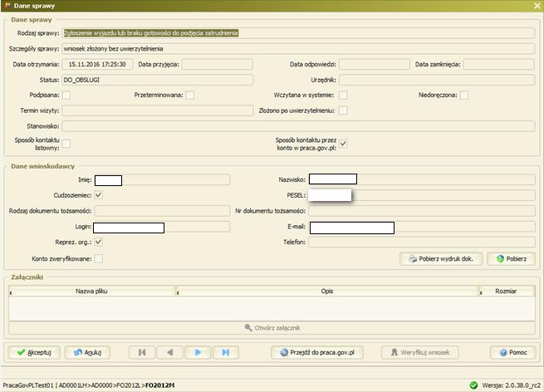
Task: Click the green status icon near Wersja
Action: pos(473,385)
